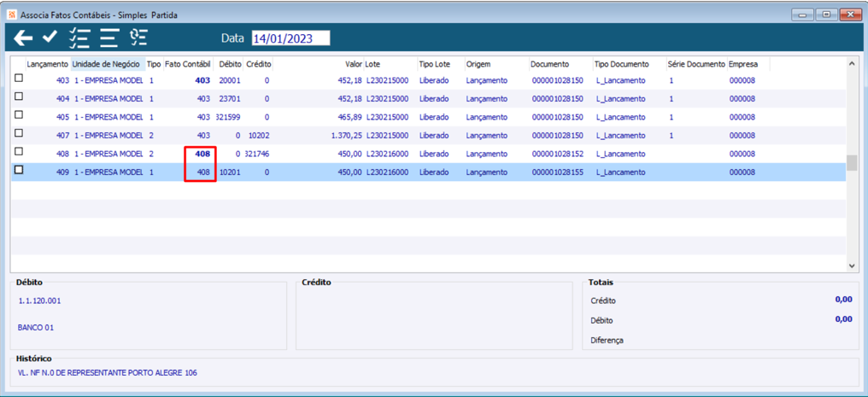Click the Documento column header
This screenshot has height=397, width=868.
tap(560, 64)
